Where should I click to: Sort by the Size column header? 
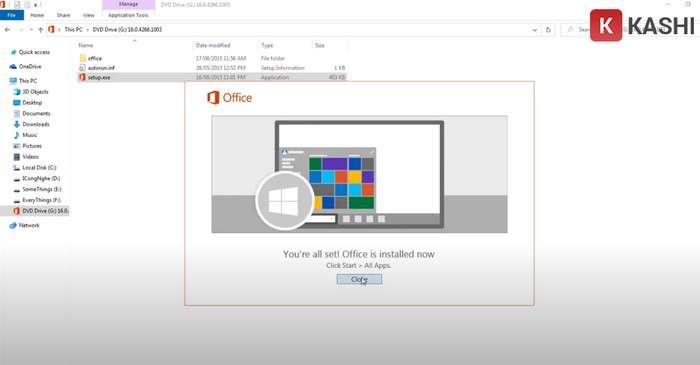click(320, 45)
